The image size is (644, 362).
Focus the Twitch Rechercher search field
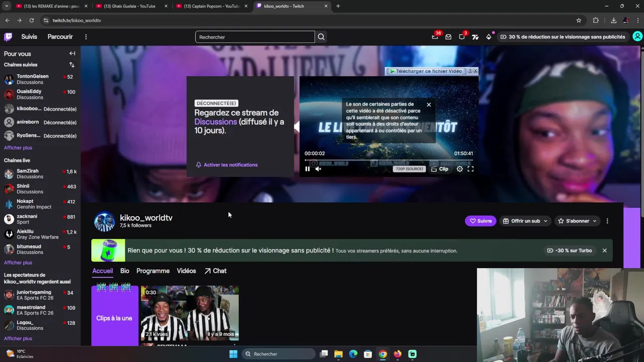tap(255, 37)
